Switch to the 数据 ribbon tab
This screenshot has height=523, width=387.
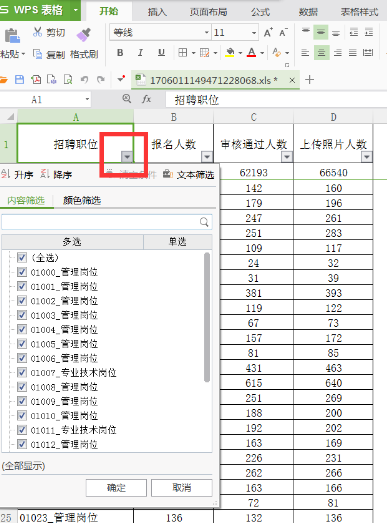[308, 12]
